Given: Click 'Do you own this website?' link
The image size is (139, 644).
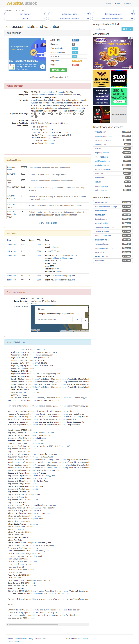Looking at the screenshot, I should click(x=47, y=320).
